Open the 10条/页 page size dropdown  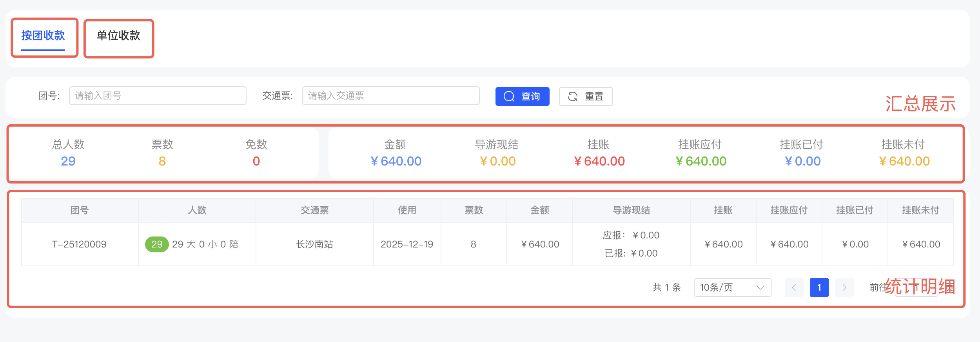click(732, 287)
